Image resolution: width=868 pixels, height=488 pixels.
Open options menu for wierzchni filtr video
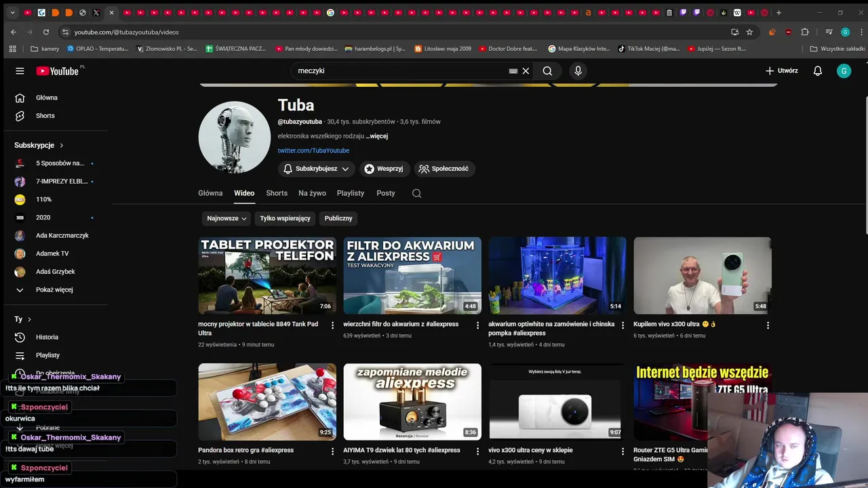(477, 325)
